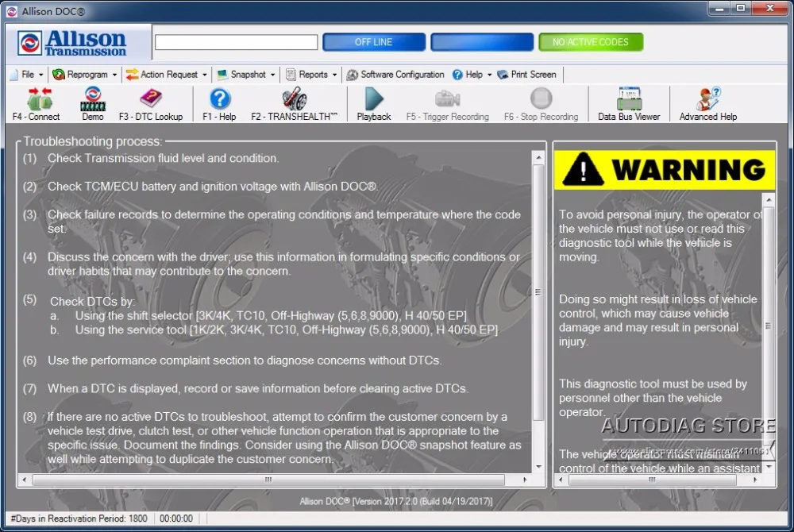Viewport: 794px width, 532px height.
Task: Click the warning panel scroll-up arrow
Action: coord(769,200)
